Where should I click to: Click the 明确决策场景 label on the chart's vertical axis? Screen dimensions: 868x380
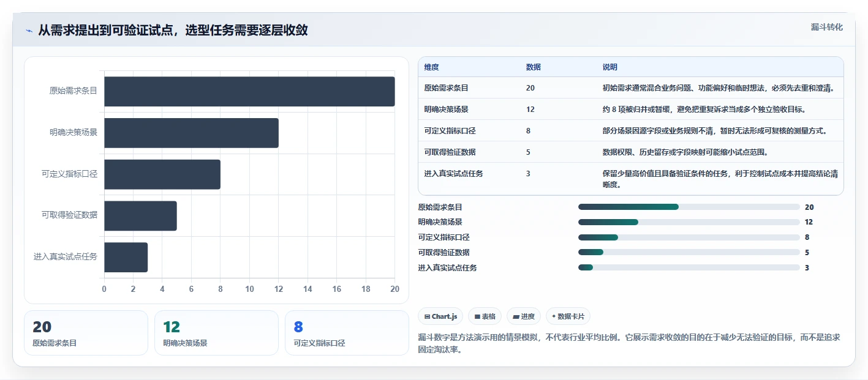click(74, 132)
